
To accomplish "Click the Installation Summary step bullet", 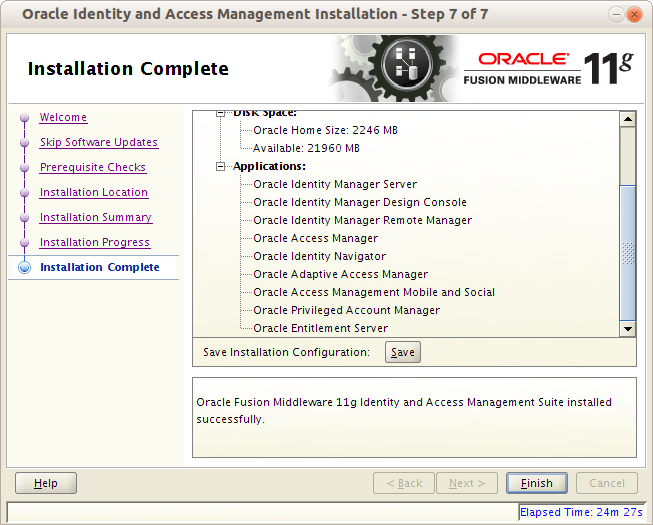I will click(x=25, y=217).
